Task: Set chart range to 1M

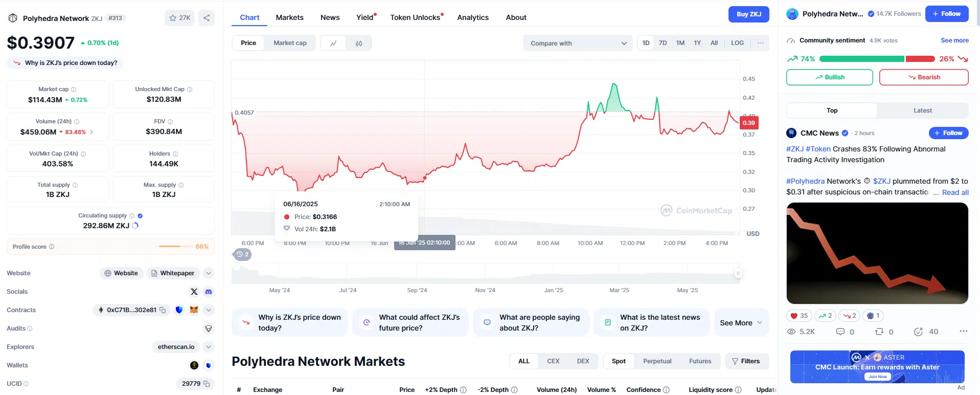Action: pyautogui.click(x=680, y=43)
